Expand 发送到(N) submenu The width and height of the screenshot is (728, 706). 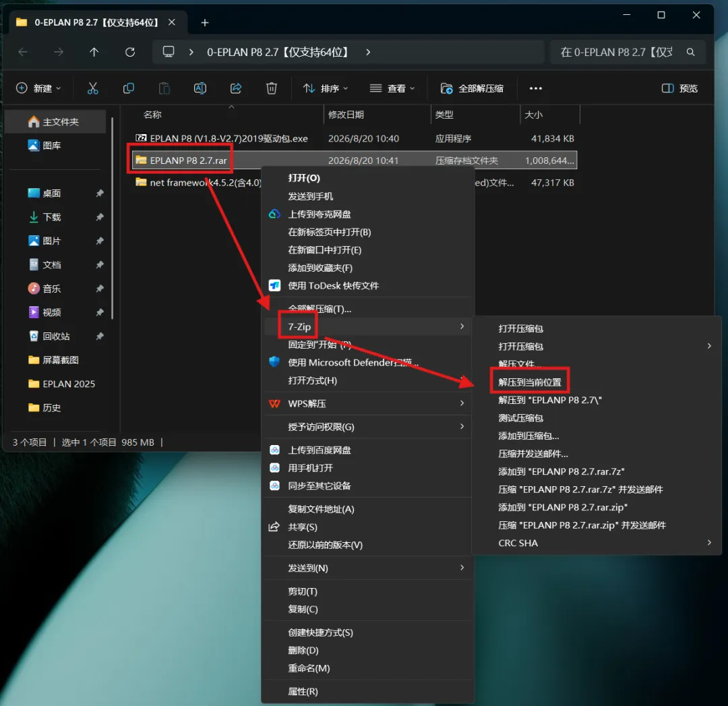(462, 568)
